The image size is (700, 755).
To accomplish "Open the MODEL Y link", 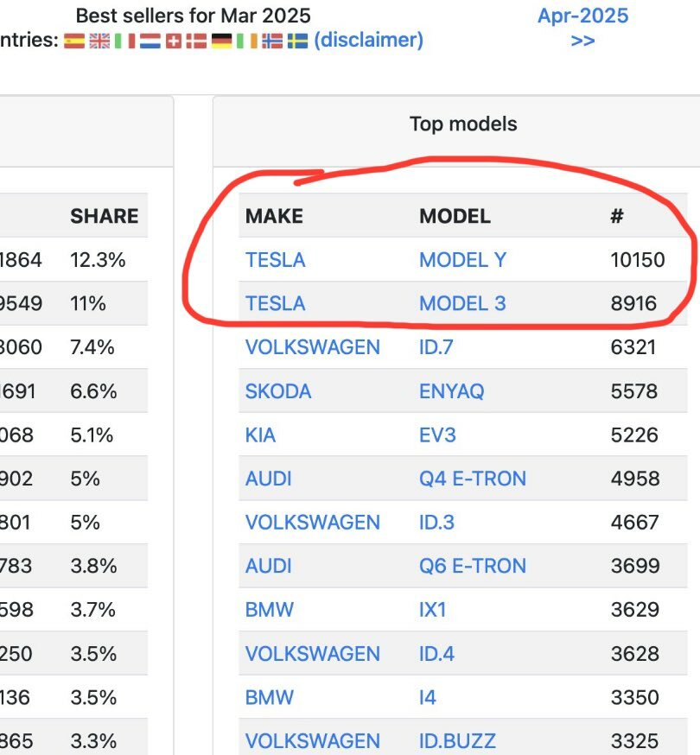I will [463, 260].
